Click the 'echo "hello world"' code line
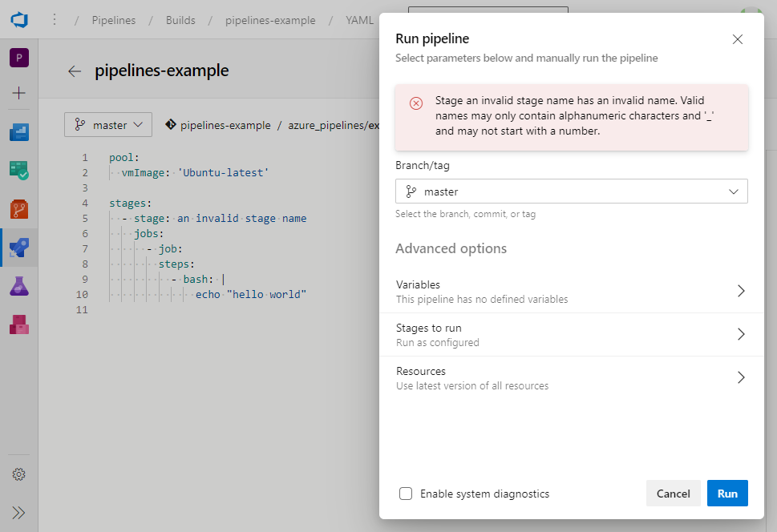 [251, 295]
